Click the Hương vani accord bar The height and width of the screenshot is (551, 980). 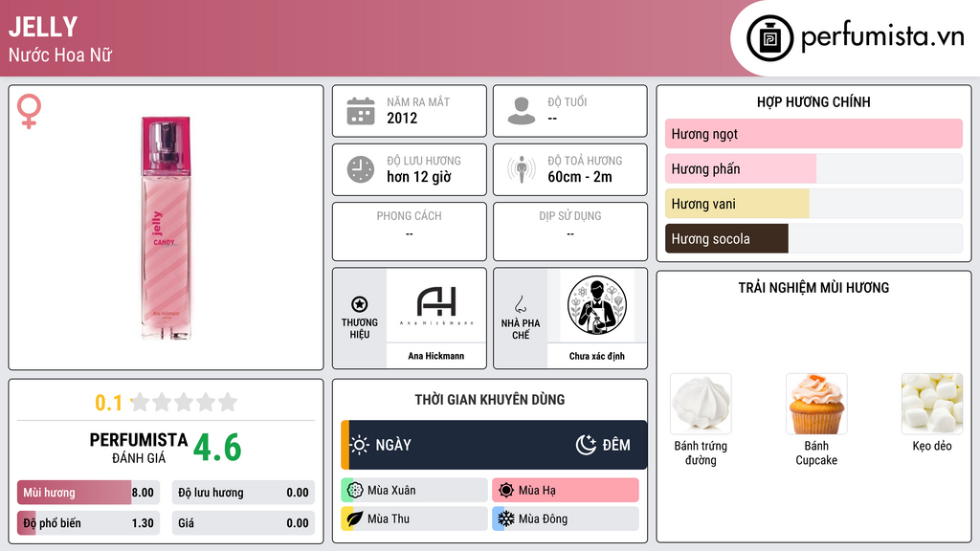(813, 204)
